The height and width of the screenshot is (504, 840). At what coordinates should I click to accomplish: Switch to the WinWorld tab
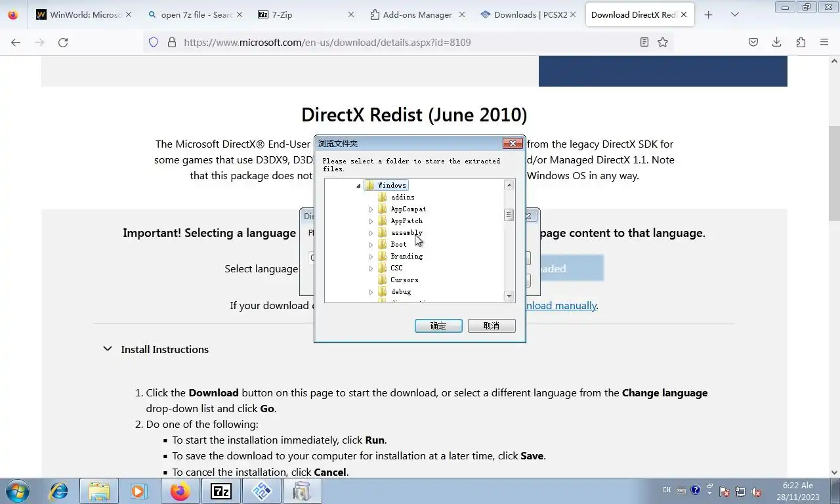pos(83,14)
